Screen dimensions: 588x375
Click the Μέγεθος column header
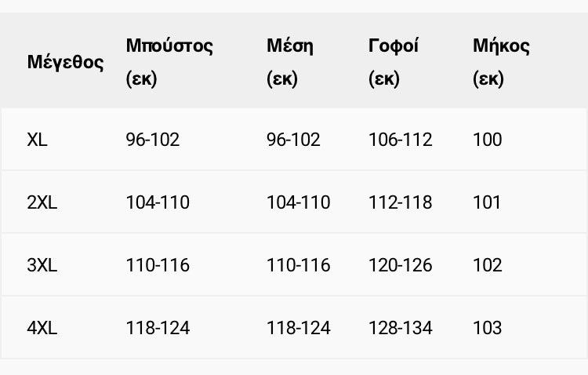point(65,62)
